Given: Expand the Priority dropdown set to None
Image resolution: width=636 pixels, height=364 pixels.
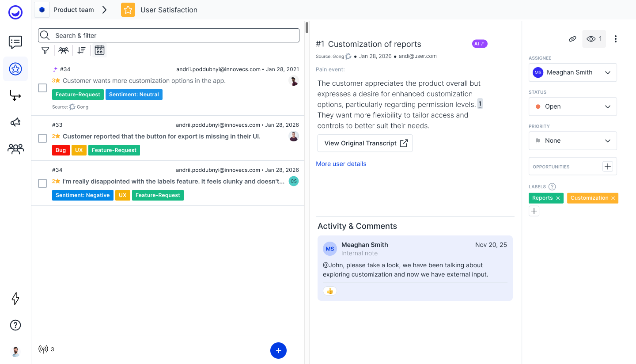Looking at the screenshot, I should coord(572,140).
